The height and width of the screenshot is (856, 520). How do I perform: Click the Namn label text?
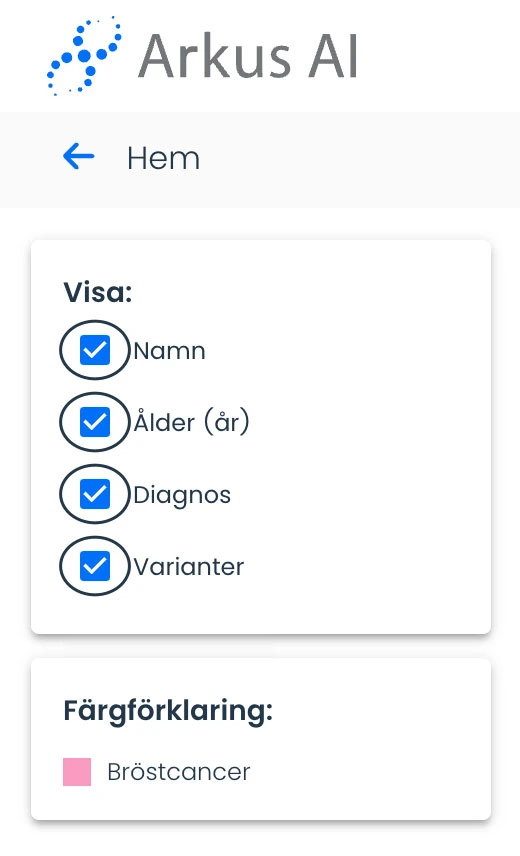tap(169, 350)
